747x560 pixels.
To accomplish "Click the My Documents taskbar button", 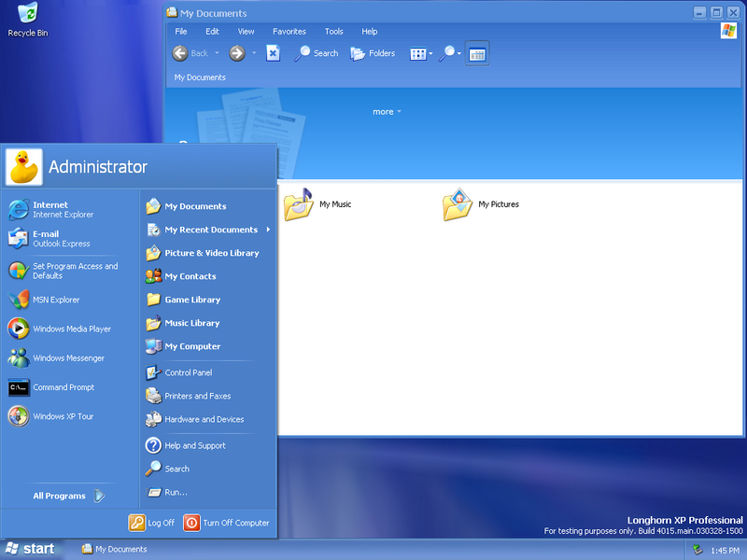I will 115,550.
